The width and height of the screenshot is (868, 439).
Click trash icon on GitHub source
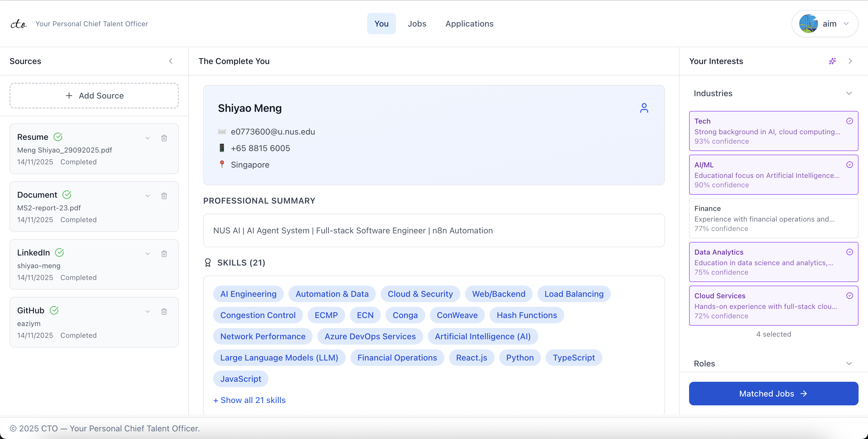tap(164, 312)
